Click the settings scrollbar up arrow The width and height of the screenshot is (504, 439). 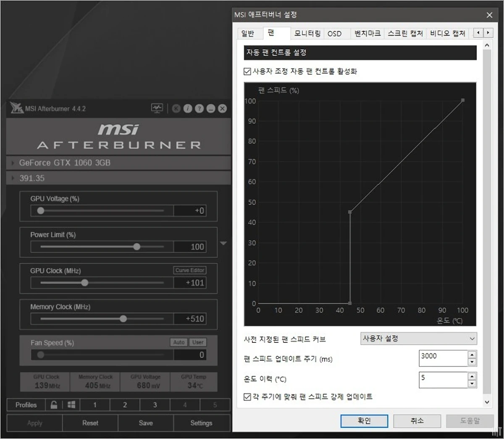487,45
